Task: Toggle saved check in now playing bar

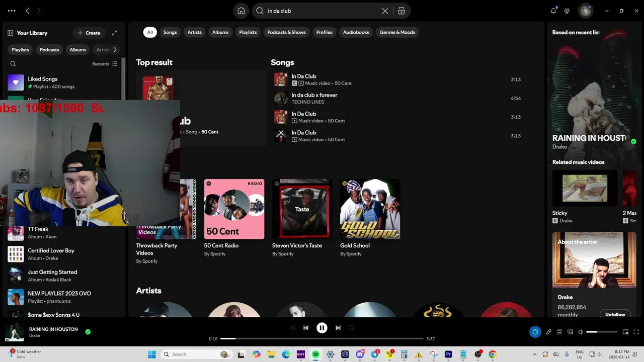Action: coord(88,332)
